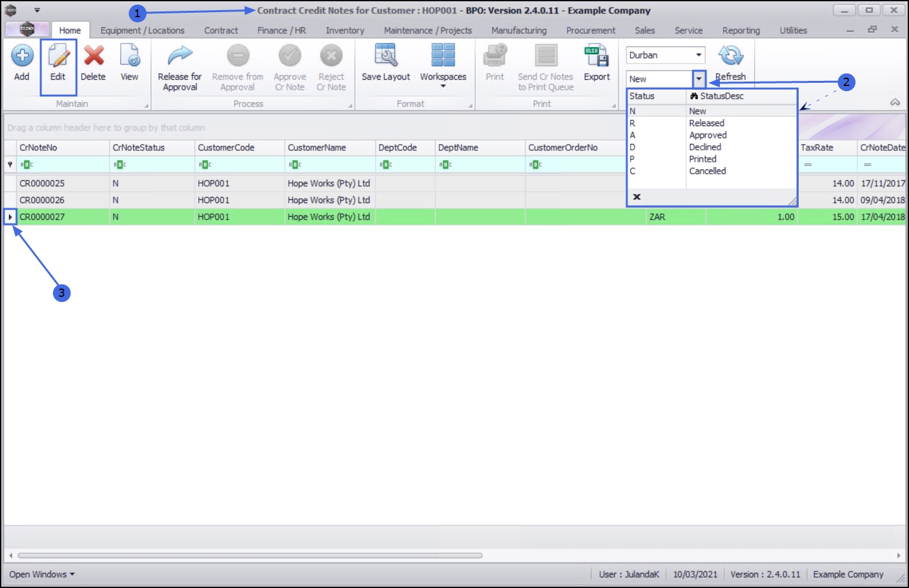
Task: Select Cancelled in the status list
Action: pos(712,171)
